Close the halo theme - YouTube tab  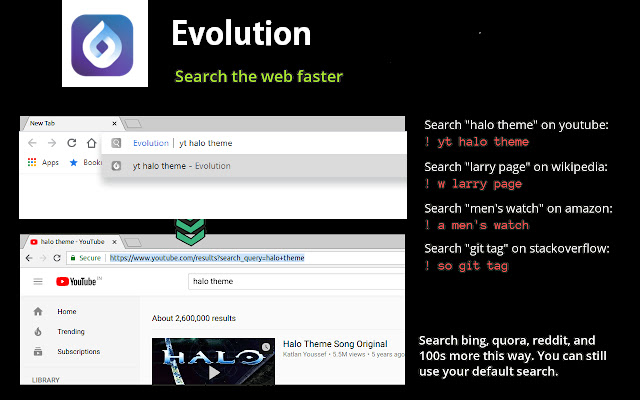pos(114,242)
